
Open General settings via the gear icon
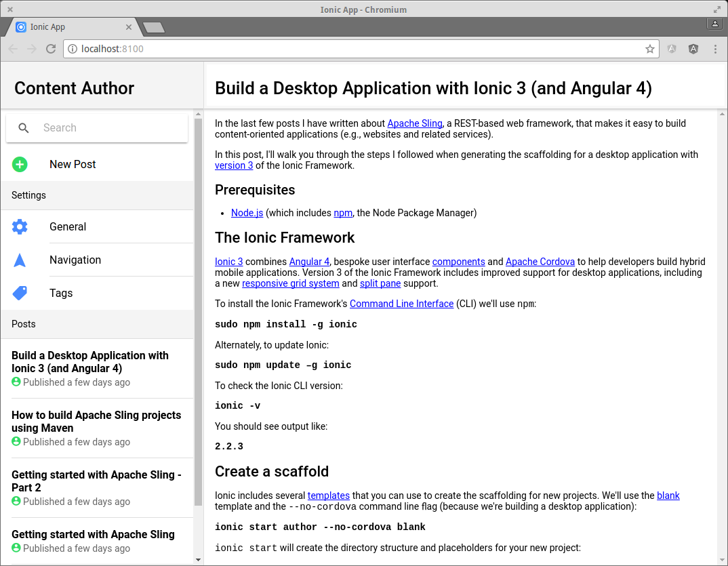coord(20,226)
